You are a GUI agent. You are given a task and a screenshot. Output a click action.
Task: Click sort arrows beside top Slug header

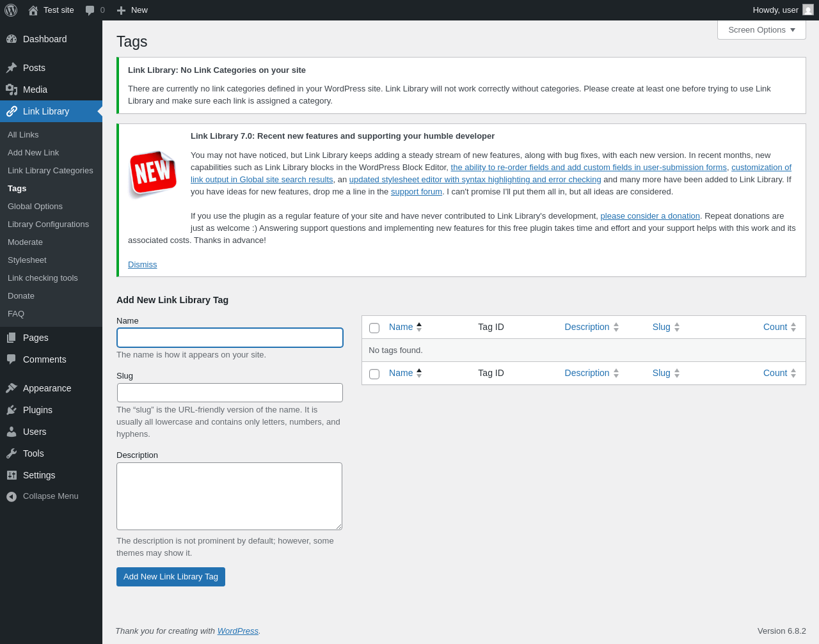[x=677, y=327]
